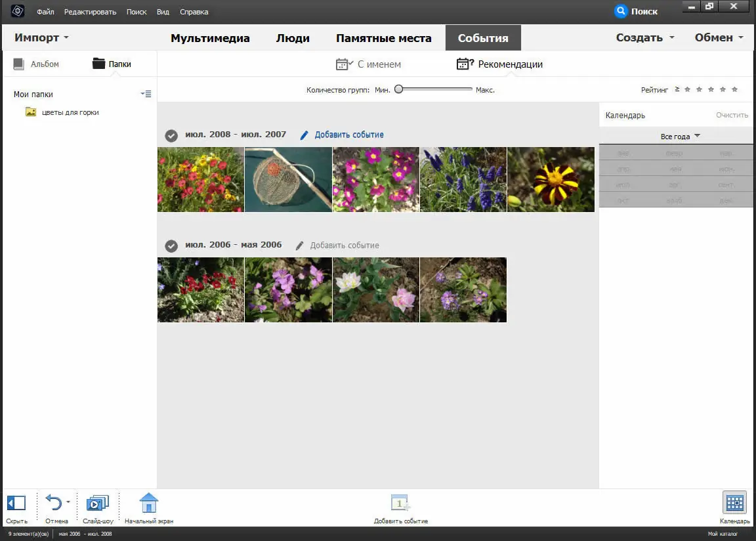The width and height of the screenshot is (756, 541).
Task: Open the Вид menu
Action: [x=162, y=11]
